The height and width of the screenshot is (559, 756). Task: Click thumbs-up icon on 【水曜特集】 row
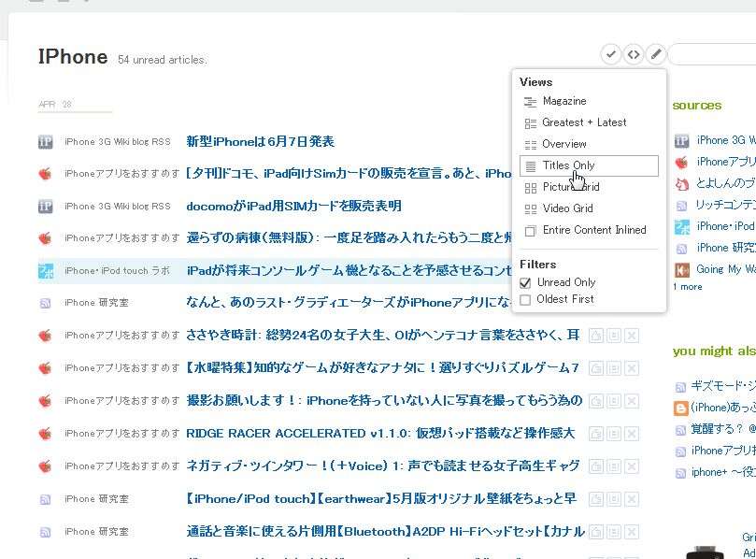click(596, 368)
